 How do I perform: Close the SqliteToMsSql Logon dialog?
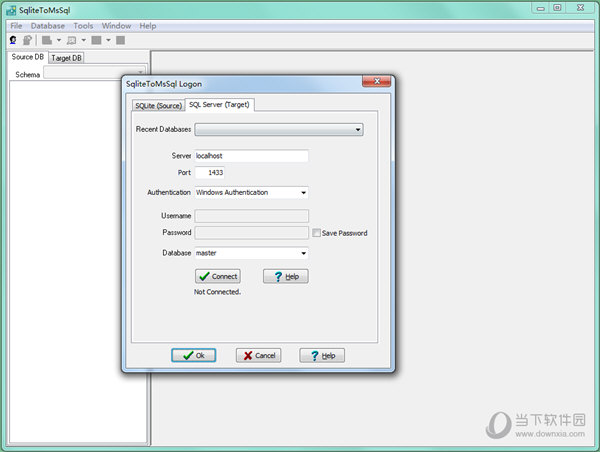pyautogui.click(x=377, y=81)
